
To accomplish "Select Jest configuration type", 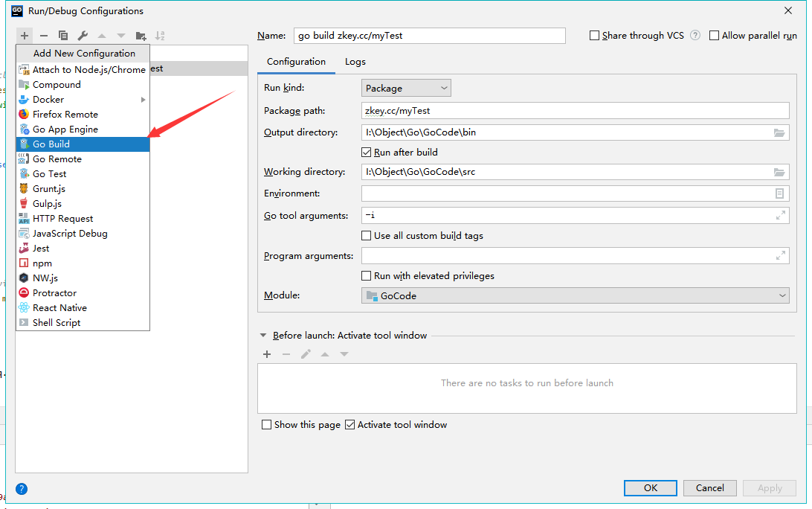I will pos(83,249).
